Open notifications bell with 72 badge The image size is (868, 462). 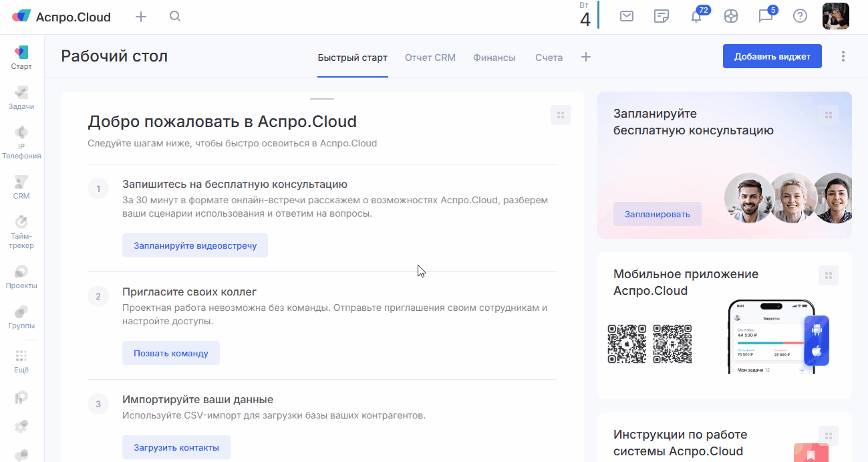pyautogui.click(x=697, y=16)
